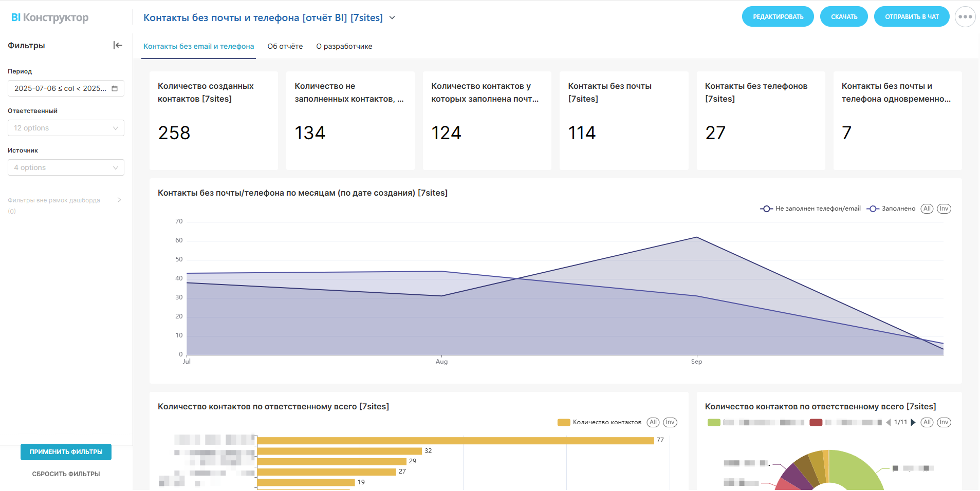The width and height of the screenshot is (980, 491).
Task: Go to previous pie legend page
Action: (889, 422)
